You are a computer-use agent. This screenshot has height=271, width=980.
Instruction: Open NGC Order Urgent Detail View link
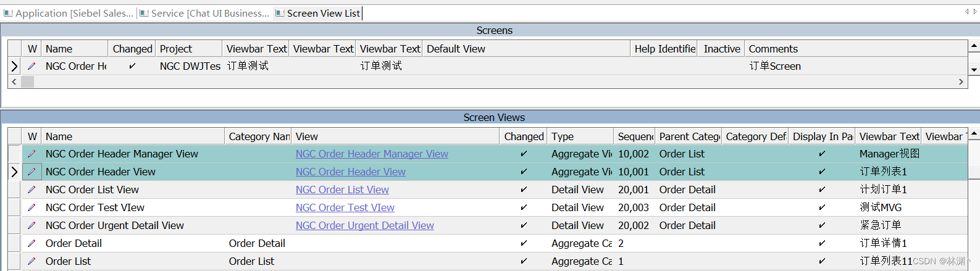(364, 225)
